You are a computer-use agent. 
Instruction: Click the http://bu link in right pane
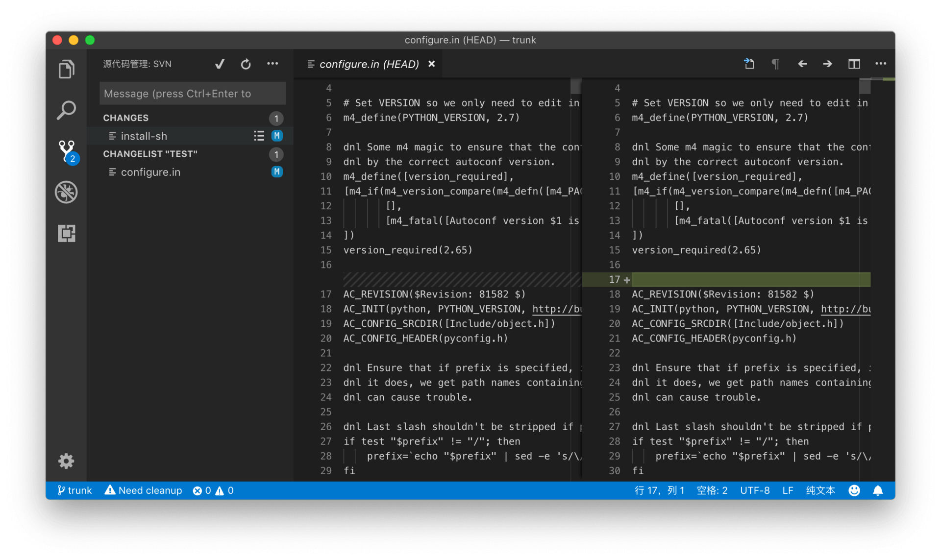[846, 309]
